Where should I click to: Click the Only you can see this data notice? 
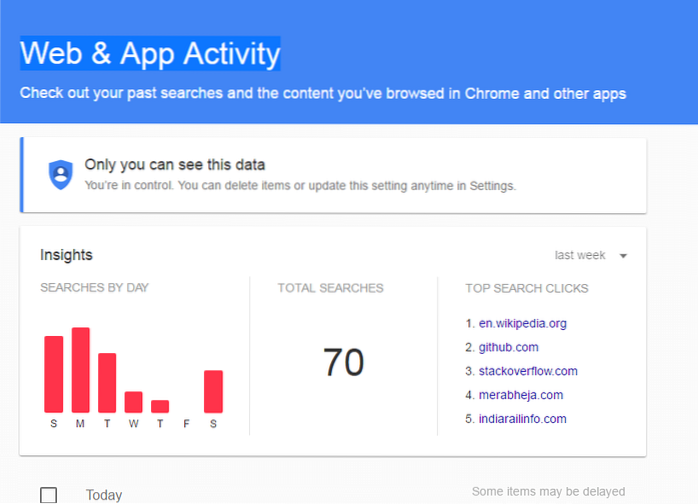[x=175, y=164]
